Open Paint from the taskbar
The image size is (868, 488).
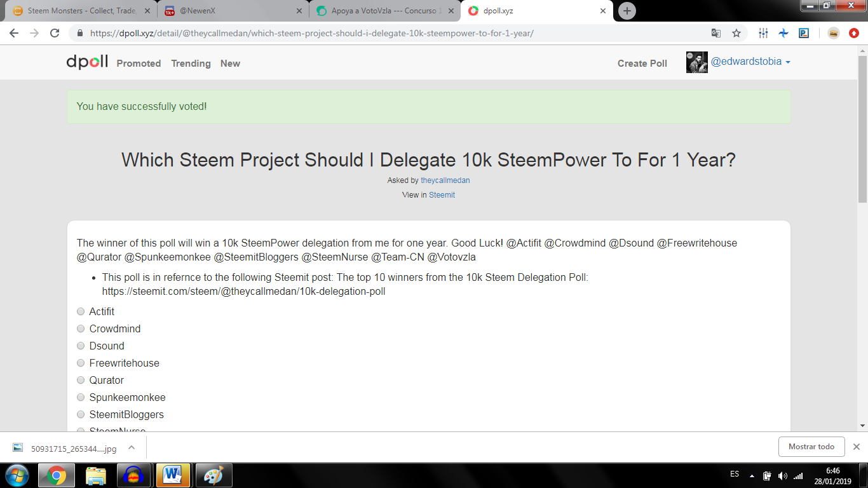214,475
